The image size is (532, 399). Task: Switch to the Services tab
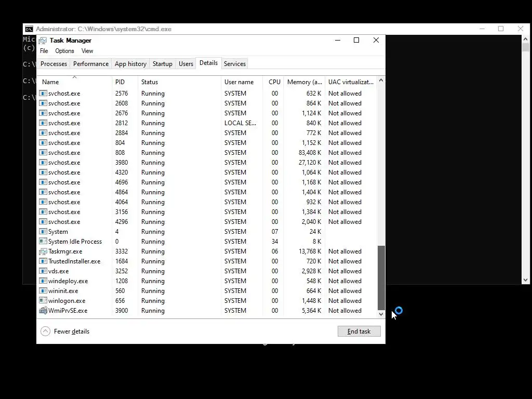tap(235, 64)
